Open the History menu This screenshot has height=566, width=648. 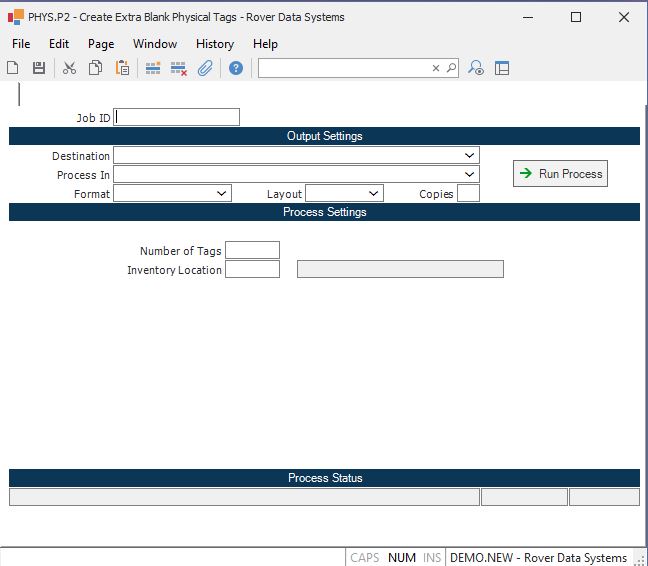[214, 44]
